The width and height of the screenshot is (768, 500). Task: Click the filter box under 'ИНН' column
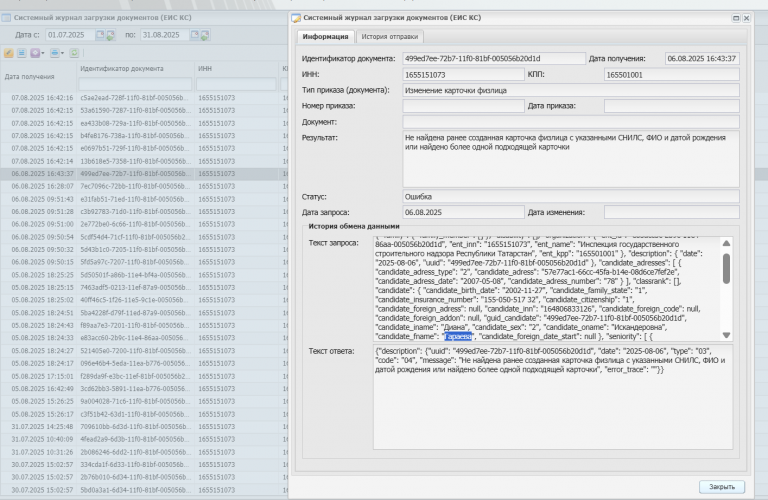[x=236, y=84]
